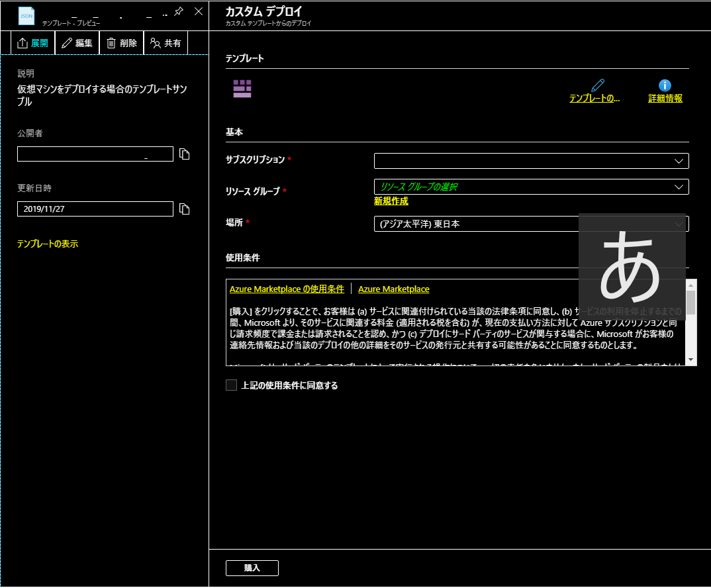
Task: Click the terms scrollbar thumb
Action: point(690,303)
